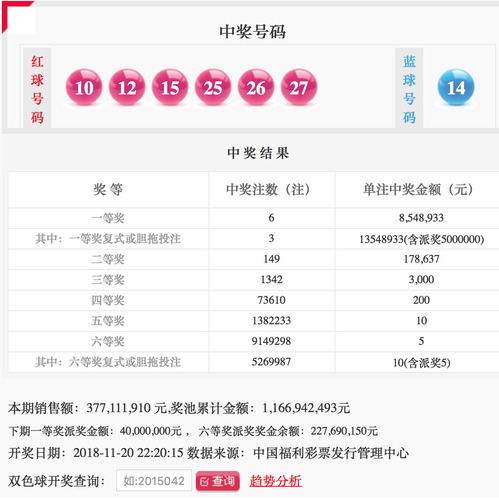Image resolution: width=499 pixels, height=500 pixels.
Task: Click the count 5269987
Action: click(271, 362)
